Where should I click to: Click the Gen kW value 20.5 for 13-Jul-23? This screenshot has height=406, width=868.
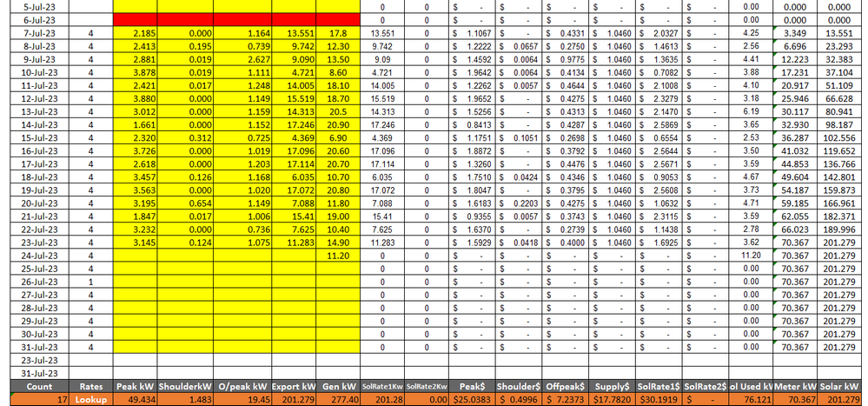pyautogui.click(x=338, y=113)
